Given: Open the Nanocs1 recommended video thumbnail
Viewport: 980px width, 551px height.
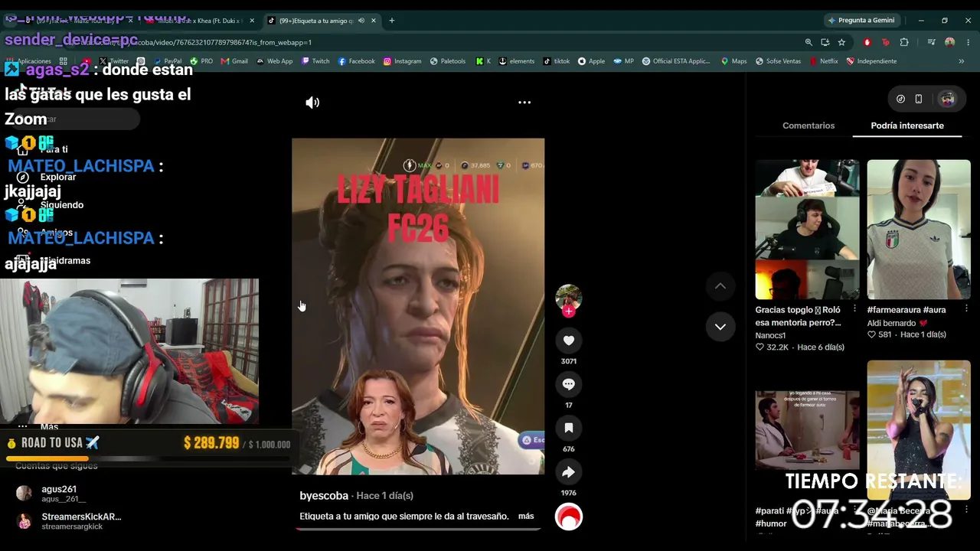Looking at the screenshot, I should [807, 230].
